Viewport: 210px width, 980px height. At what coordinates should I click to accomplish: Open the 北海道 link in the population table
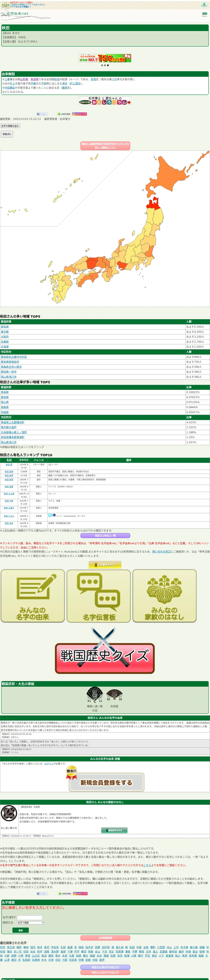(5, 347)
